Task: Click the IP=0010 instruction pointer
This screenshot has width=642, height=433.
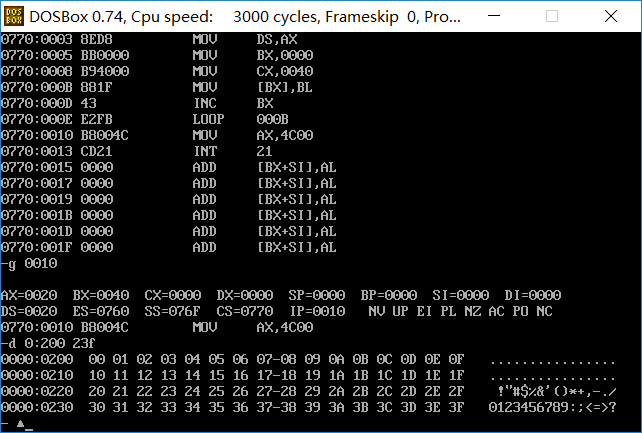Action: point(318,311)
